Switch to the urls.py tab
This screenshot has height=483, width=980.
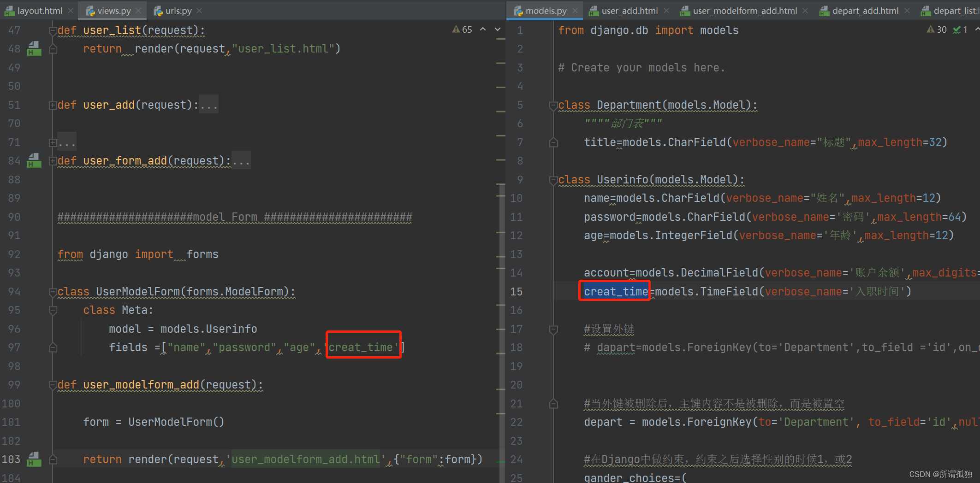[173, 11]
